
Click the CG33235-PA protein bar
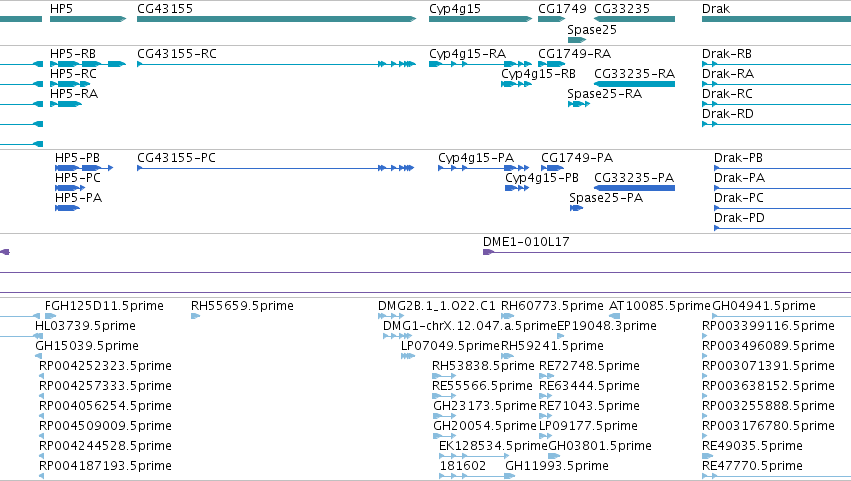pyautogui.click(x=634, y=188)
